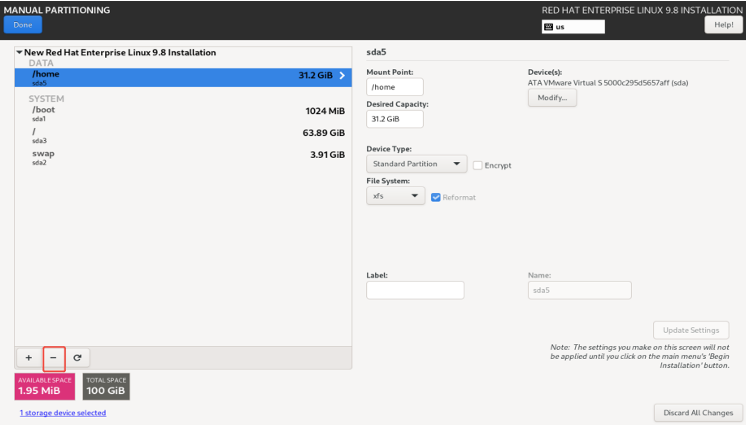
Task: Click the Total Space 100 GiB indicator
Action: click(106, 386)
